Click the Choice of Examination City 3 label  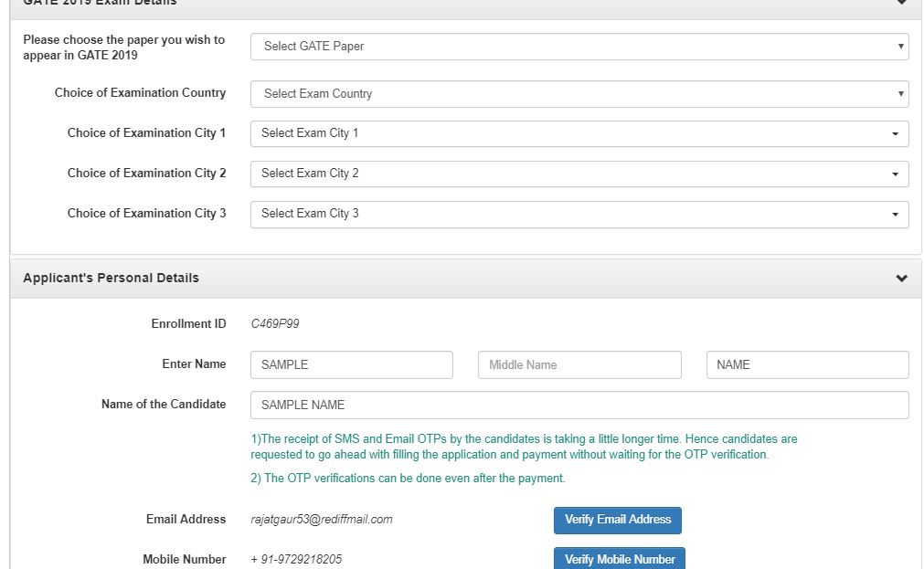[147, 213]
